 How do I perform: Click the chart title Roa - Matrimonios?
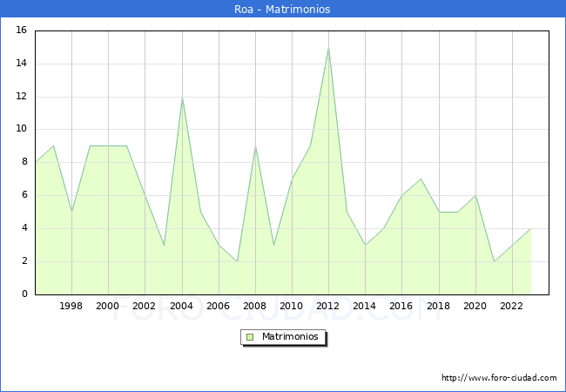[x=283, y=10]
